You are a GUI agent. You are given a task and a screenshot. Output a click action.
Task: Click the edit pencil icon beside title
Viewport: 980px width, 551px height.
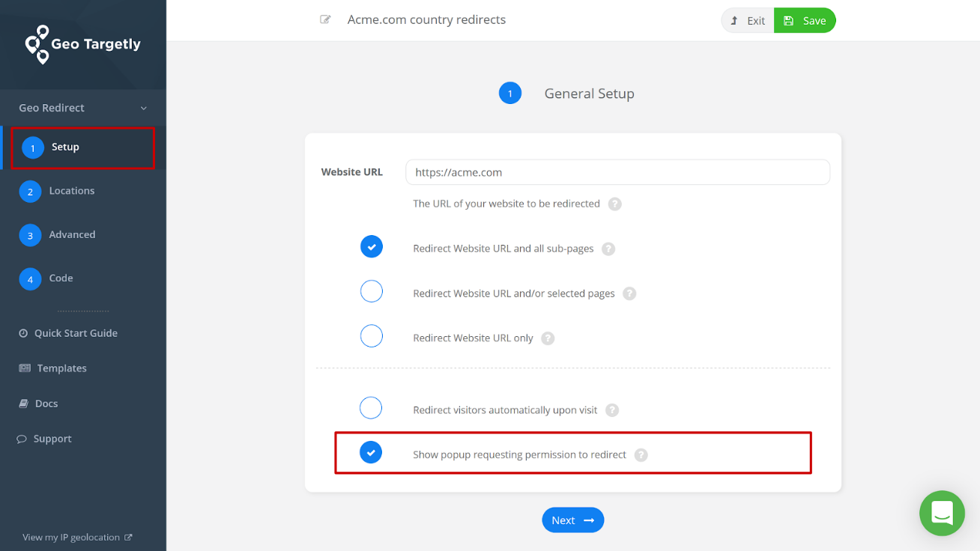[x=325, y=19]
